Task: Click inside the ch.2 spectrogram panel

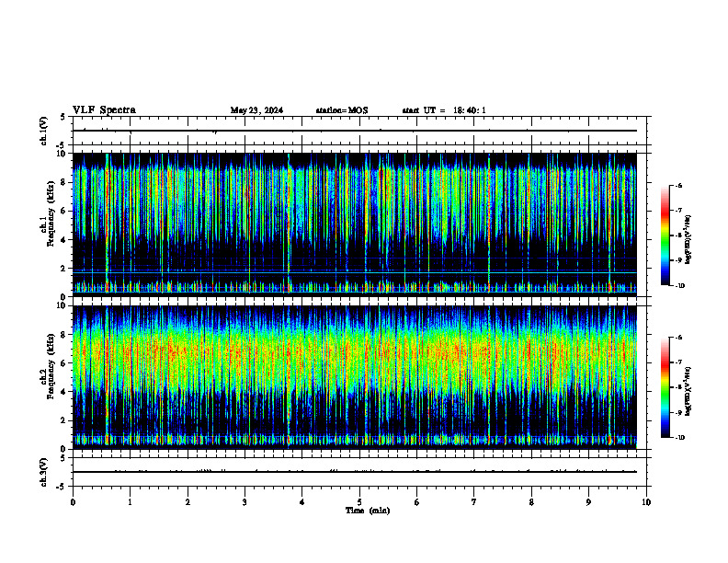Action: pyautogui.click(x=355, y=376)
